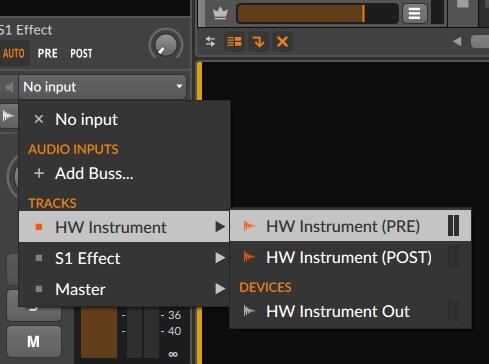Click the -40 dB scale mark
This screenshot has width=489, height=364.
coord(171,331)
